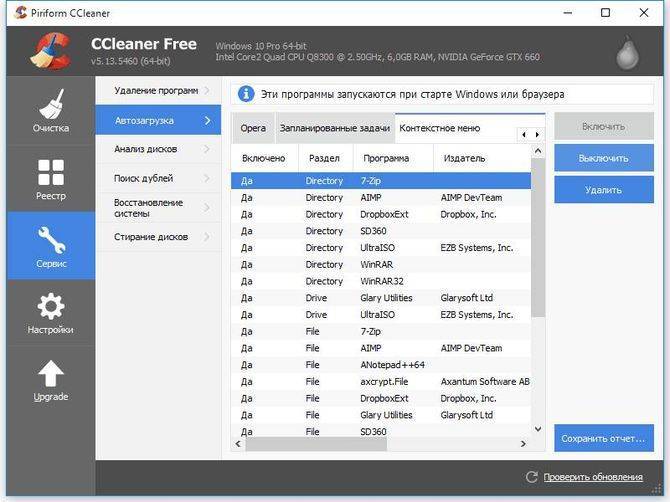Click horizontal scrollbar right arrow
This screenshot has width=670, height=502.
pyautogui.click(x=523, y=444)
